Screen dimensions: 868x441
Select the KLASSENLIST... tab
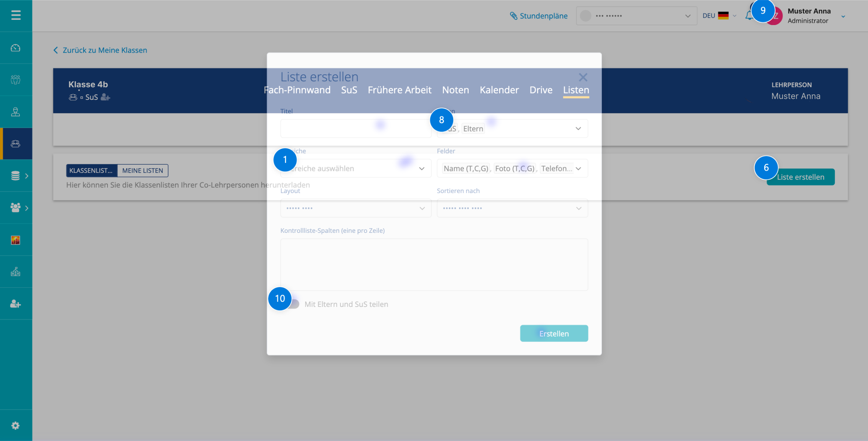92,171
